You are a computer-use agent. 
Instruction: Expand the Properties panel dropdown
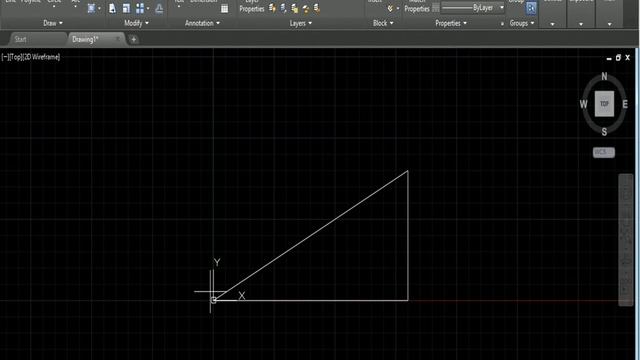[x=451, y=23]
